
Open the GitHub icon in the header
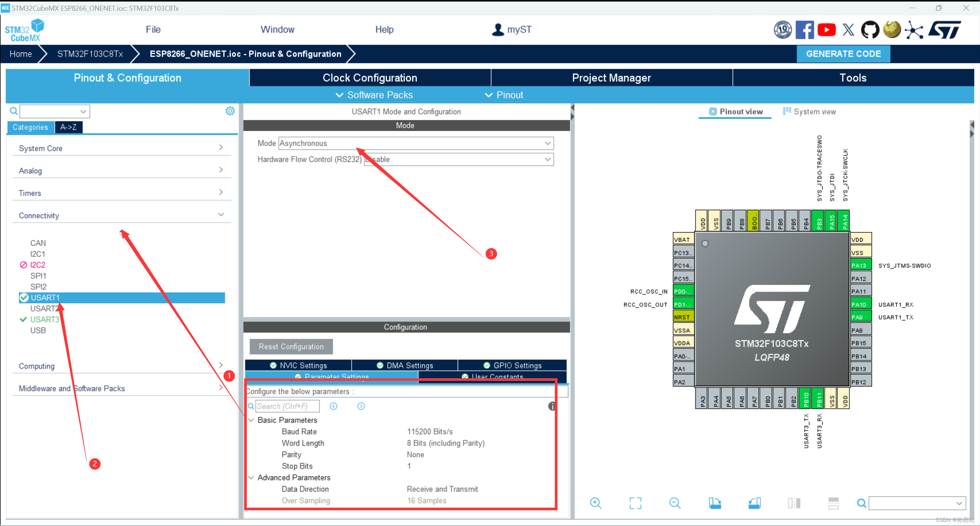[x=870, y=30]
